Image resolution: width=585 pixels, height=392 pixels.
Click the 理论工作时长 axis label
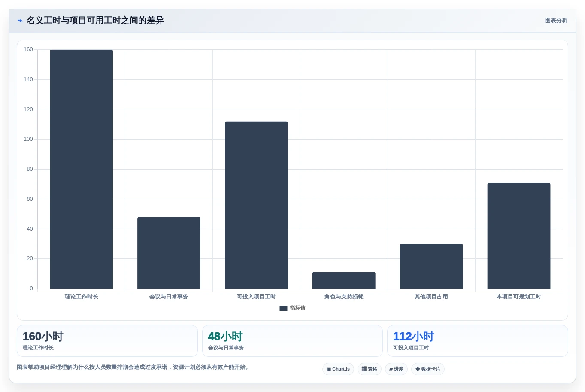pos(81,297)
